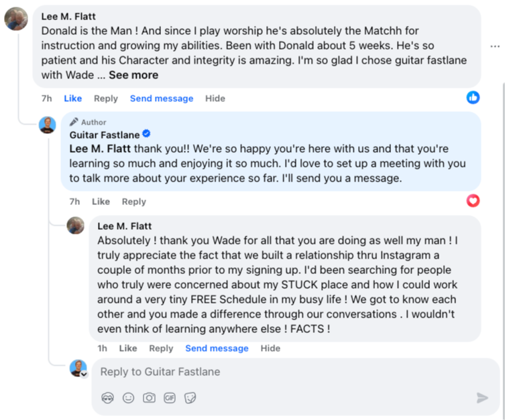Switch commenting profile via avatar dropdown arrow
Image resolution: width=505 pixels, height=420 pixels.
pos(84,374)
